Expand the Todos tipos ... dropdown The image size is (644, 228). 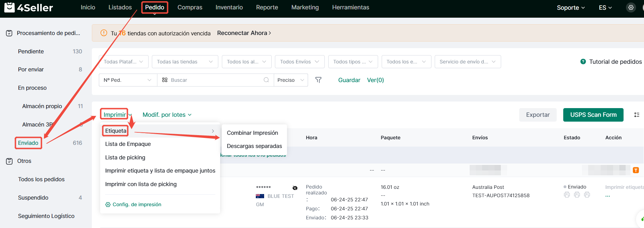coord(353,62)
